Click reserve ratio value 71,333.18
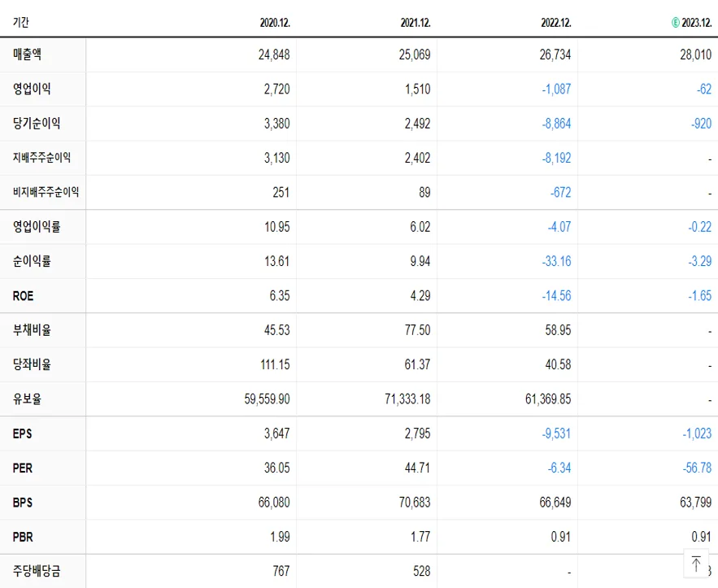718x588 pixels. click(x=407, y=399)
